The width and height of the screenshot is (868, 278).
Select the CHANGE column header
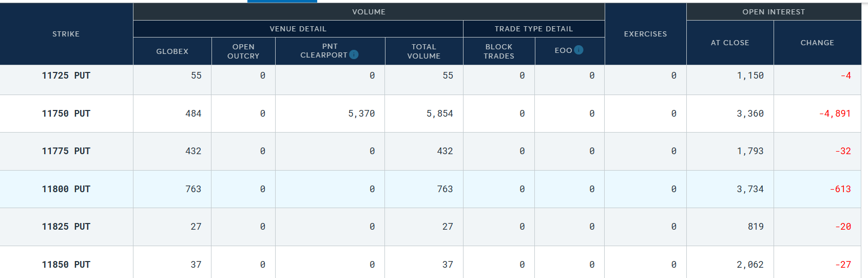click(817, 43)
